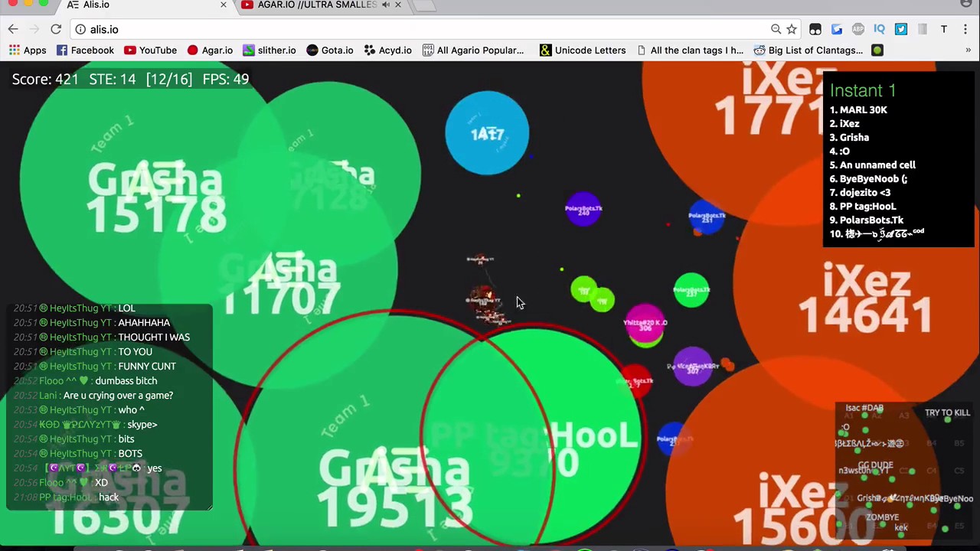Click the Score: 421 readout
980x551 pixels.
[x=45, y=79]
